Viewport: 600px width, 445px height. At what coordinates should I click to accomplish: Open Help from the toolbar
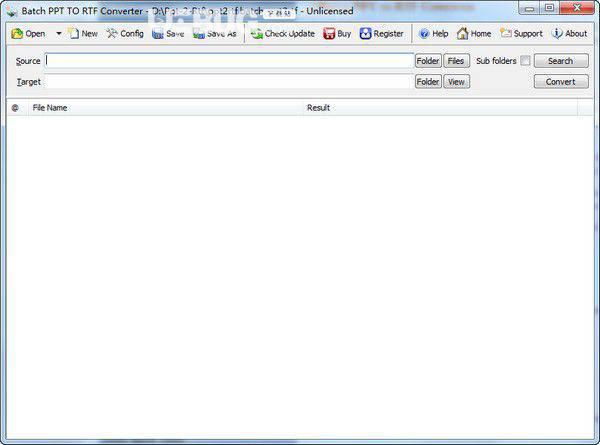pyautogui.click(x=434, y=34)
